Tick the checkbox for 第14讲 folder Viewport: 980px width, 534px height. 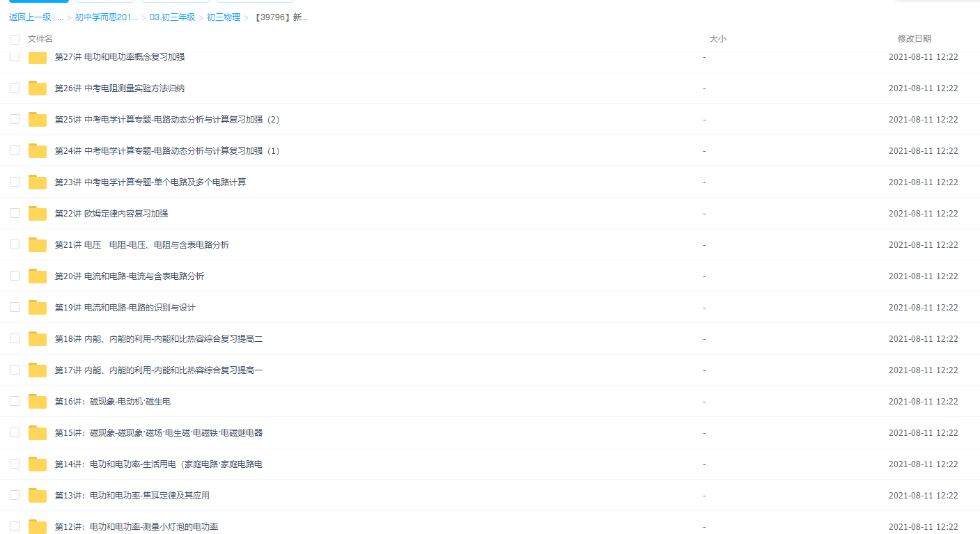(x=15, y=464)
